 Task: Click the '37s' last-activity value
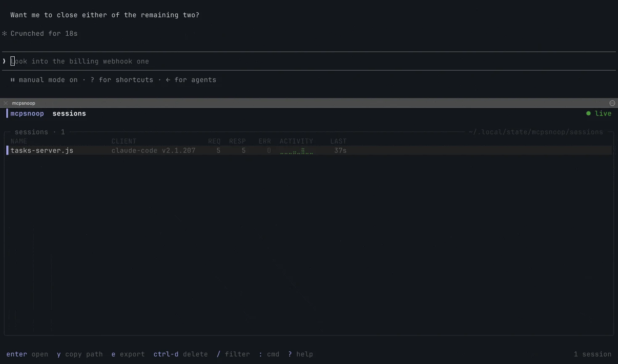pos(341,150)
